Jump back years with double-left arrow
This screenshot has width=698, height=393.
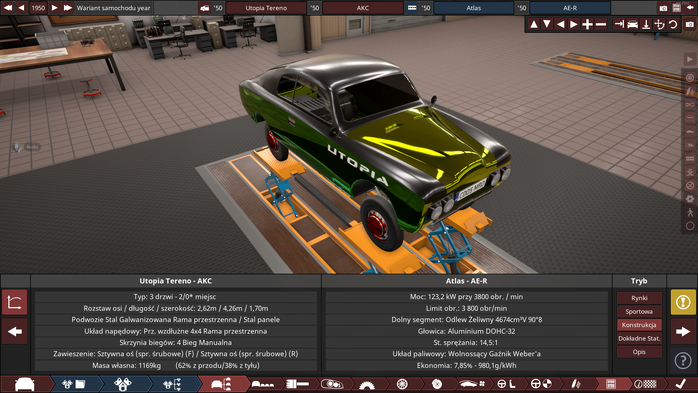pyautogui.click(x=8, y=8)
